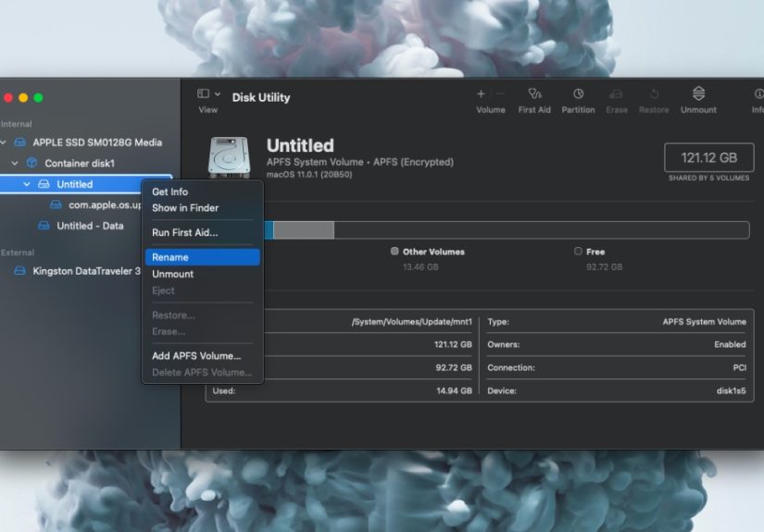The image size is (764, 532).
Task: Click the greyed Erase… menu entry
Action: [x=169, y=331]
